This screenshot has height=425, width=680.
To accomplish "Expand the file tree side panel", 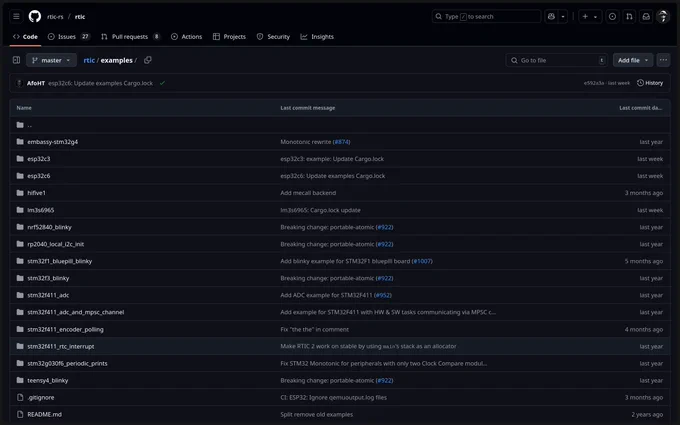I will [x=16, y=60].
